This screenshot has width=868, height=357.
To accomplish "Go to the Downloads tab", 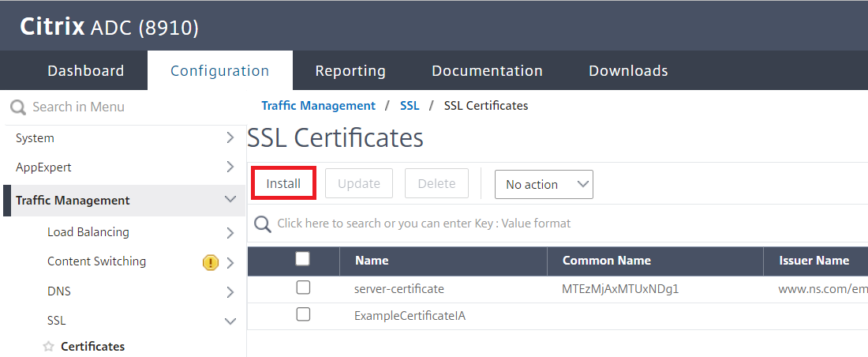I will click(x=628, y=71).
